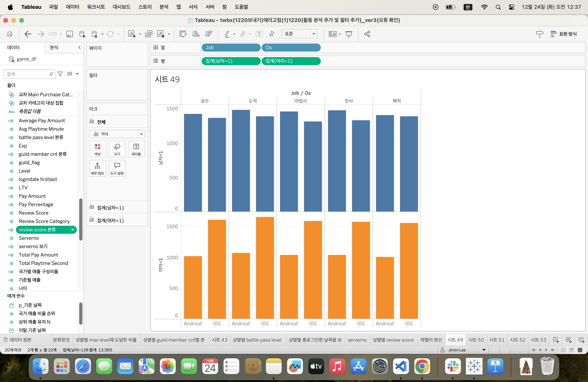Open the 분석 menu in menu bar
Viewport: 588px width, 382px height.
click(x=164, y=7)
